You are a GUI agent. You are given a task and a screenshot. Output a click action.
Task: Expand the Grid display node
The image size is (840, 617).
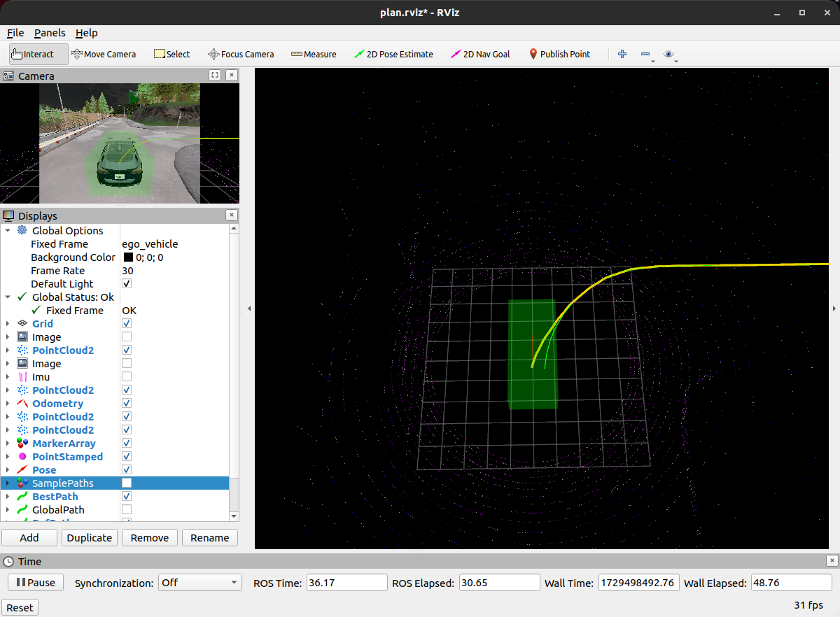(8, 323)
